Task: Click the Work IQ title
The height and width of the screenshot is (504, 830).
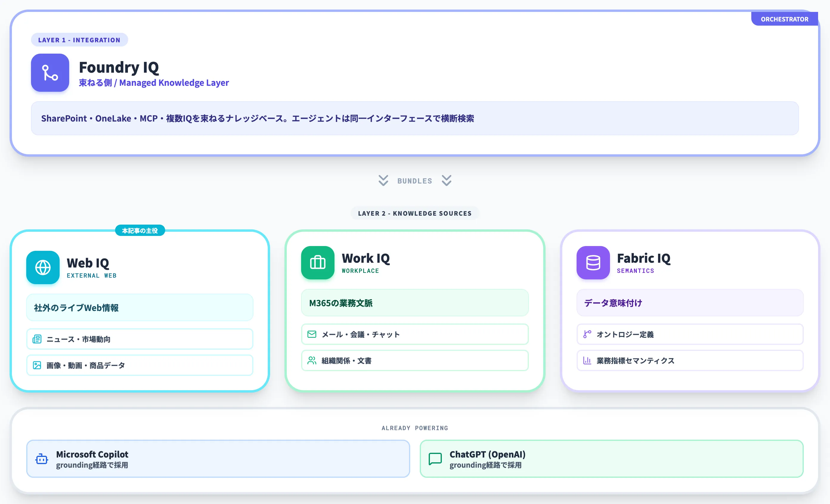Action: [x=366, y=258]
